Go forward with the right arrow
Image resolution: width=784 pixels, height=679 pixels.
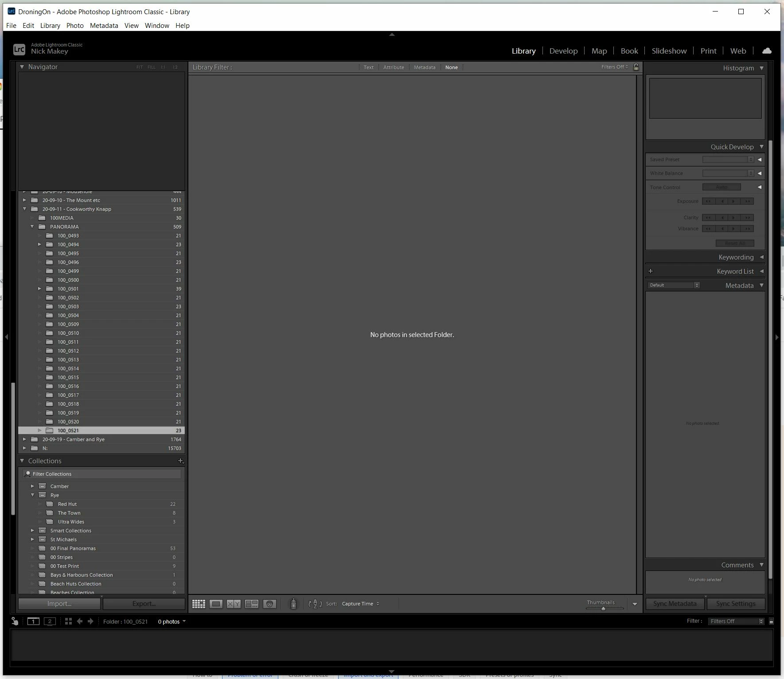90,621
